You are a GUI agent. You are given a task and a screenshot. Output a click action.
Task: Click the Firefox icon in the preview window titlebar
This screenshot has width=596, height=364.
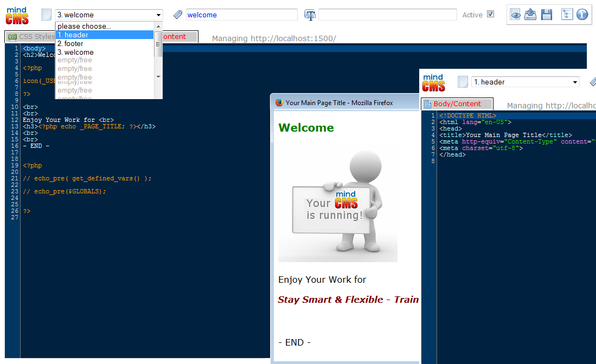click(279, 101)
